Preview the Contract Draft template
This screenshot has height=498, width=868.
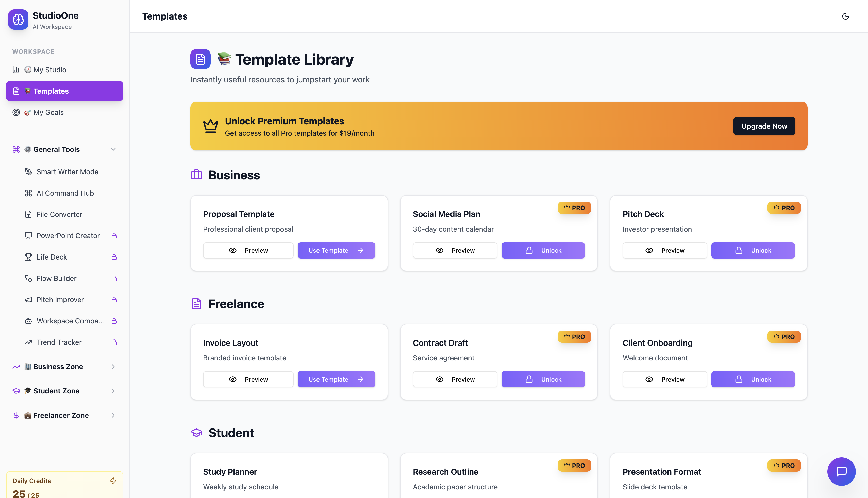pos(455,379)
